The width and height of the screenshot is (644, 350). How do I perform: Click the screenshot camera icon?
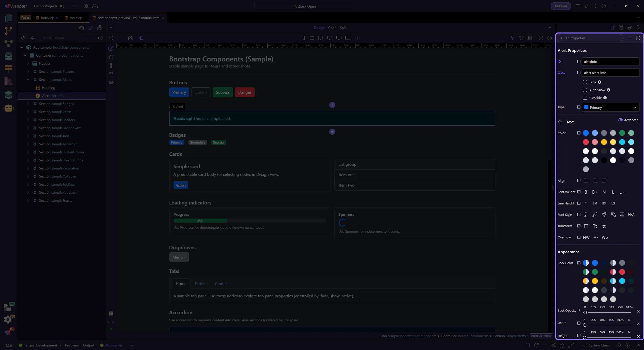[x=130, y=38]
